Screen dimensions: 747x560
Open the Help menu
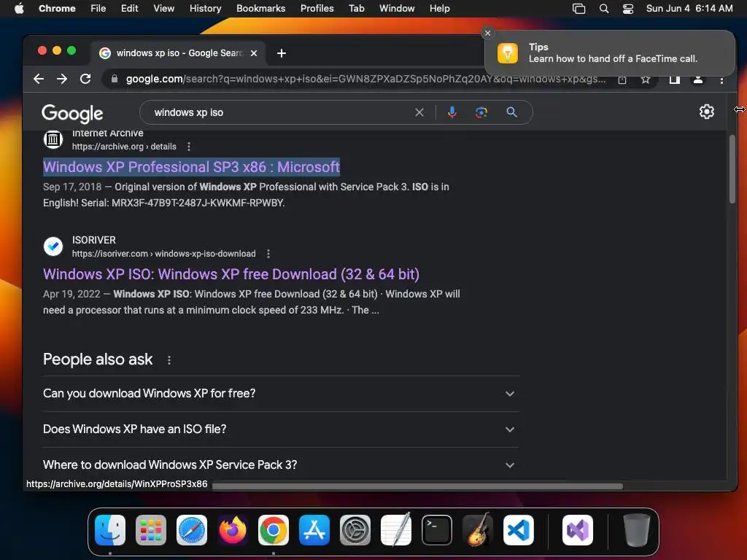[x=439, y=9]
